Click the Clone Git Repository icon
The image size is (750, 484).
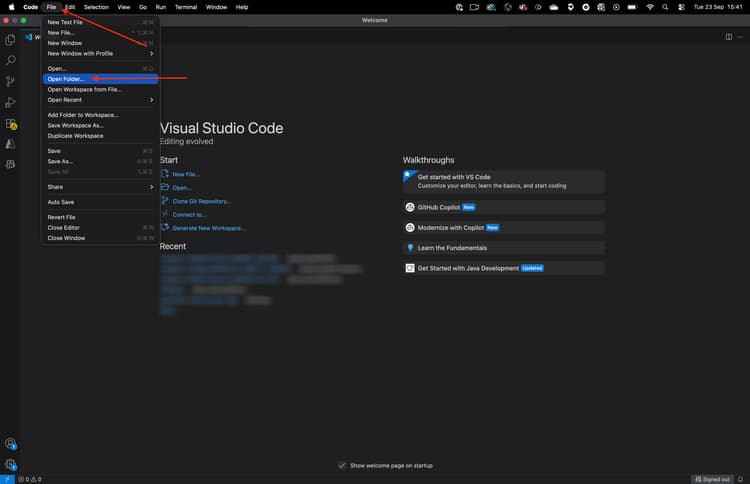click(165, 200)
